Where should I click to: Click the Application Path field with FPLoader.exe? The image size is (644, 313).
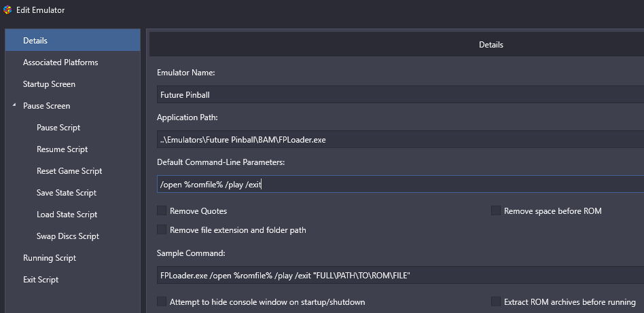400,140
